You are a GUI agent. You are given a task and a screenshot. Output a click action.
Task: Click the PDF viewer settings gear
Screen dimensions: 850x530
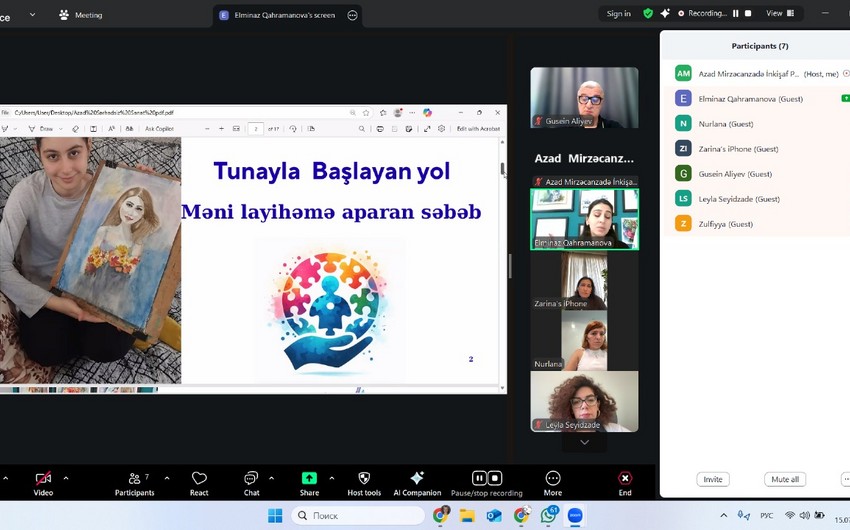442,129
